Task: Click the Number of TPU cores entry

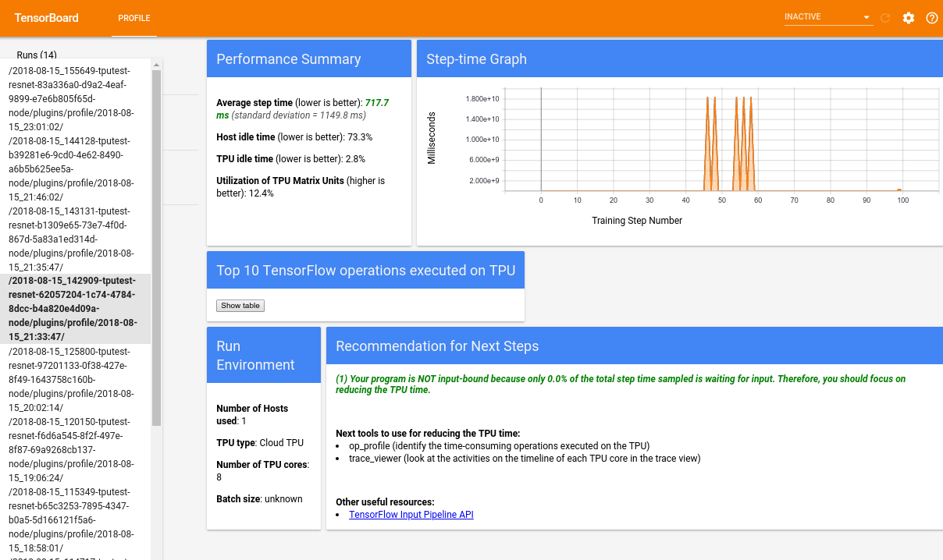Action: click(x=262, y=470)
